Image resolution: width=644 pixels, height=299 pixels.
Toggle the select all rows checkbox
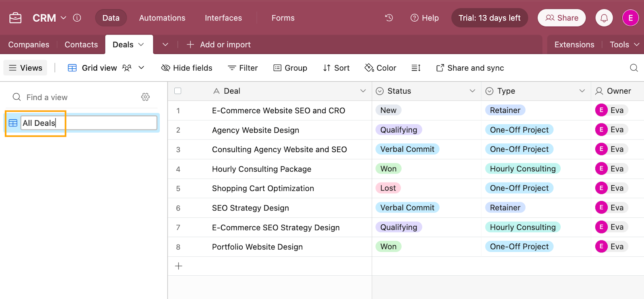(178, 91)
